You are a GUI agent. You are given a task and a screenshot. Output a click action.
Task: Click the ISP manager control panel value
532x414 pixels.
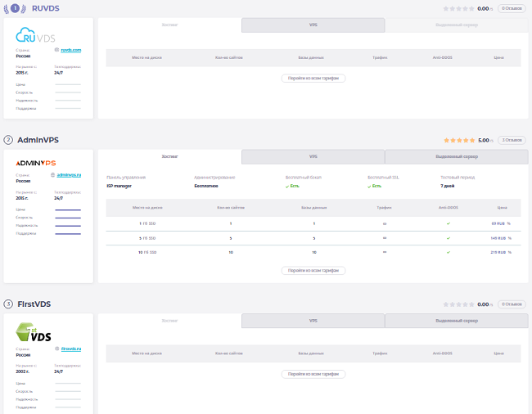(119, 186)
